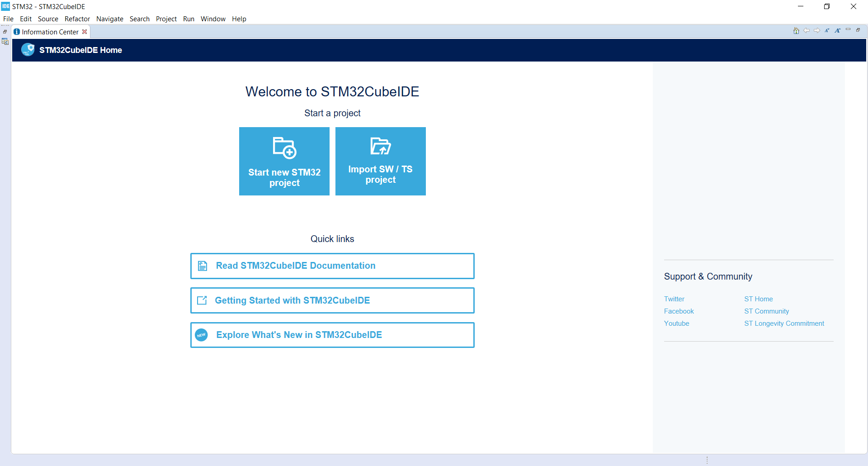Viewport: 868px width, 466px height.
Task: Click the STM32CubeIDE logo in the header
Action: 28,50
